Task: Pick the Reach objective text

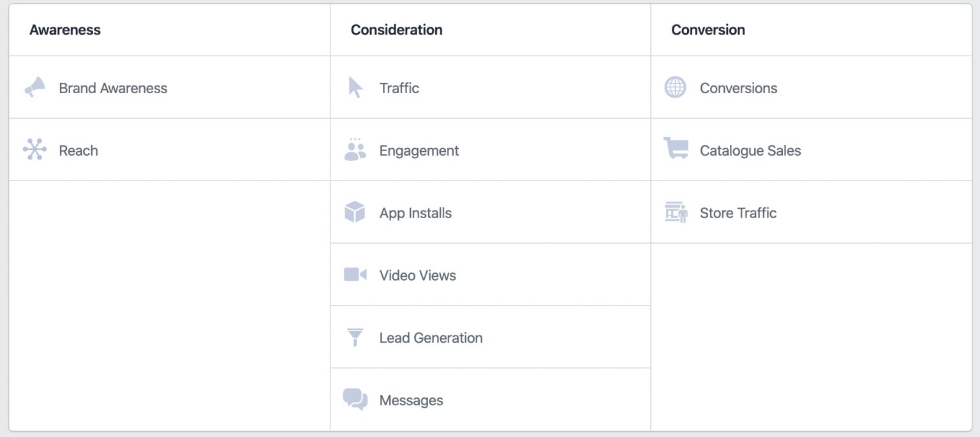Action: tap(78, 151)
